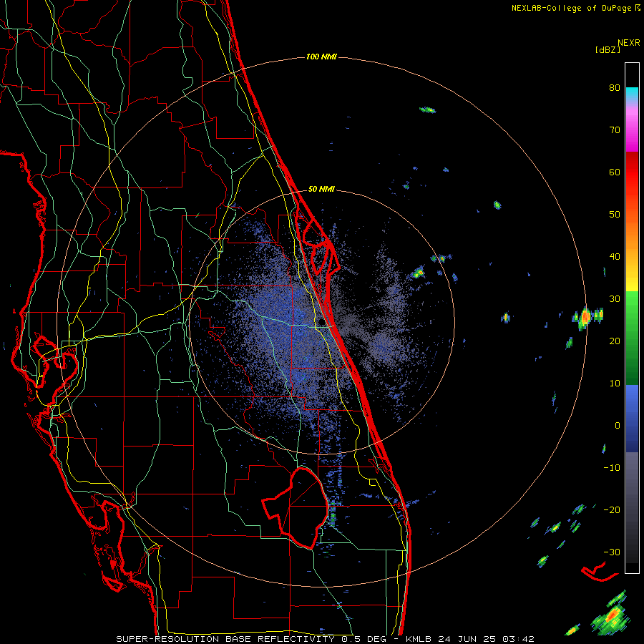Click the 60 value on the dBZ scale
The width and height of the screenshot is (644, 644).
tap(615, 172)
